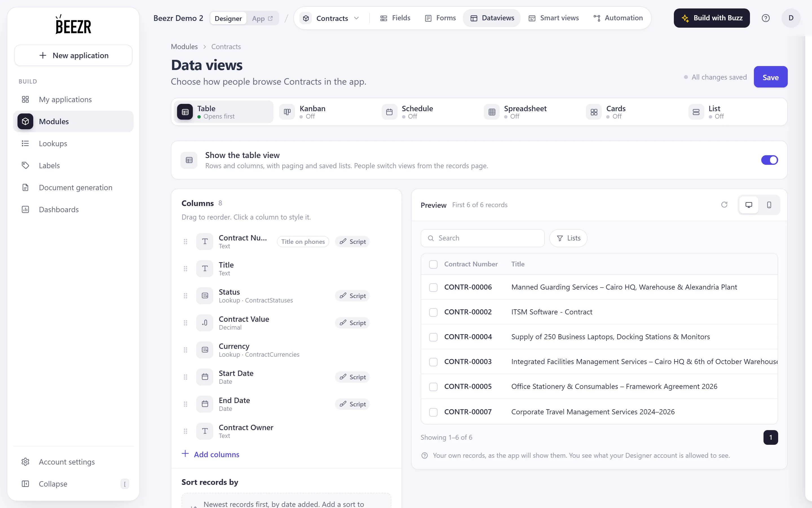The width and height of the screenshot is (812, 508).
Task: Switch preview to phone layout
Action: 769,205
